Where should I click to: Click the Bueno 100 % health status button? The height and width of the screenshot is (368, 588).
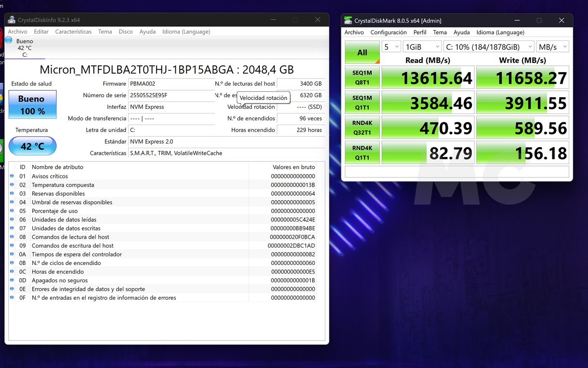click(32, 104)
